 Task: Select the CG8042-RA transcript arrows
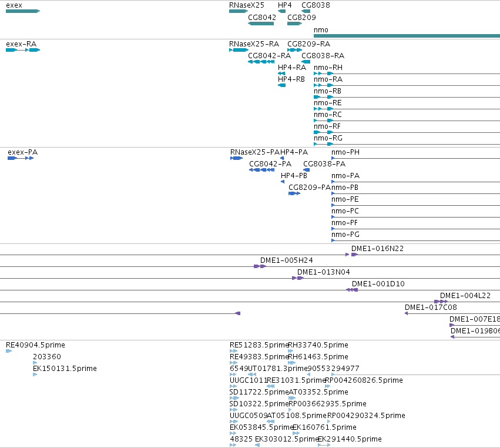click(x=261, y=62)
